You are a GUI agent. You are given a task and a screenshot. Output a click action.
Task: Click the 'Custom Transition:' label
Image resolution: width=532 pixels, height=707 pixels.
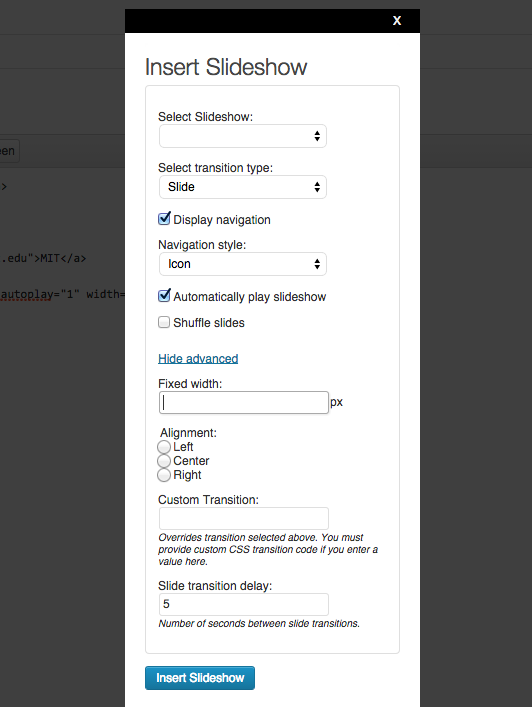(208, 500)
